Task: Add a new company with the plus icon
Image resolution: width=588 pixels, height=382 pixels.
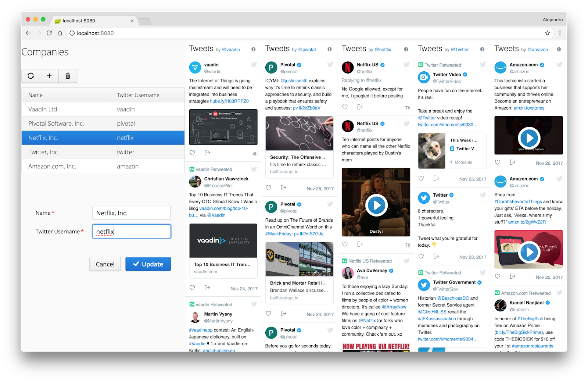Action: pos(49,76)
